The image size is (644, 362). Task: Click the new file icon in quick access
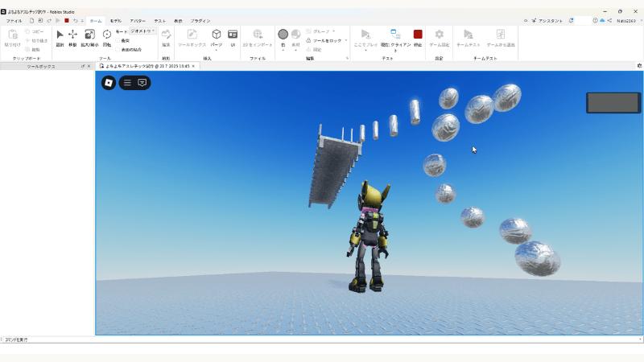[x=31, y=21]
